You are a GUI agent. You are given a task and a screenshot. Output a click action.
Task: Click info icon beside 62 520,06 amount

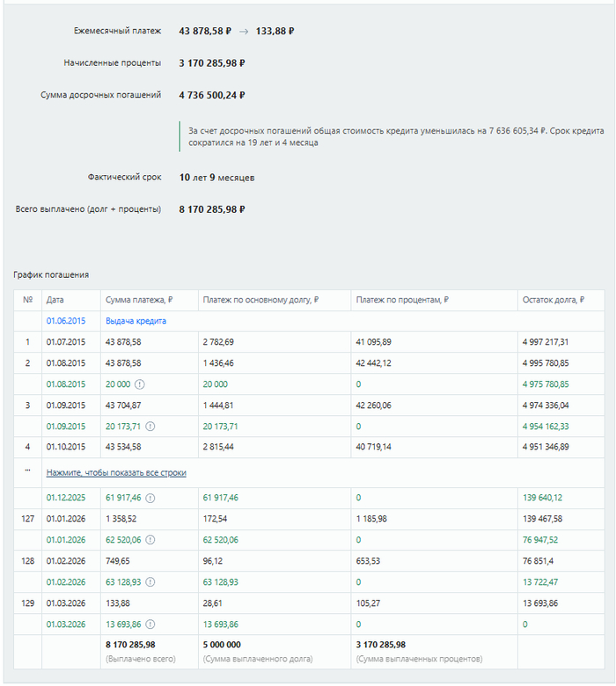pyautogui.click(x=150, y=540)
